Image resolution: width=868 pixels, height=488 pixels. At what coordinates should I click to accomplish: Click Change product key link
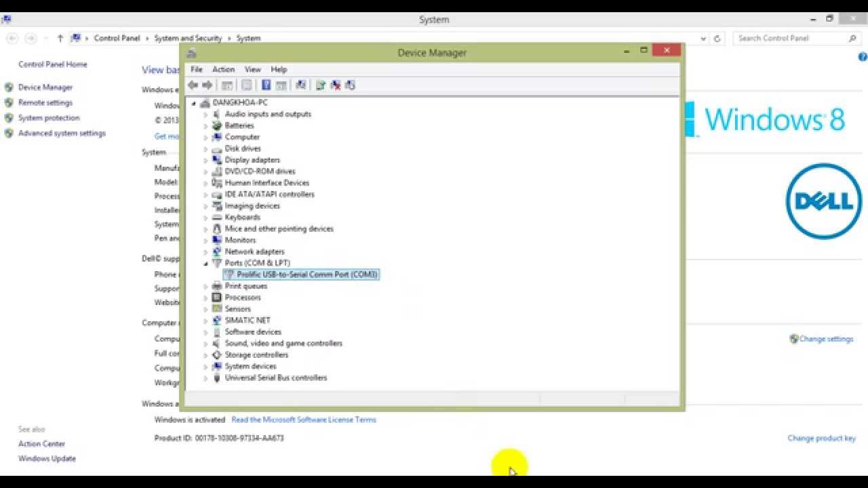pyautogui.click(x=822, y=439)
